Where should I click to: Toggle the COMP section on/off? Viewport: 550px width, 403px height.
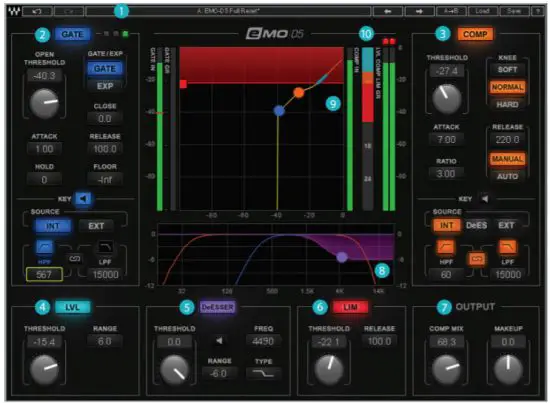coord(475,34)
